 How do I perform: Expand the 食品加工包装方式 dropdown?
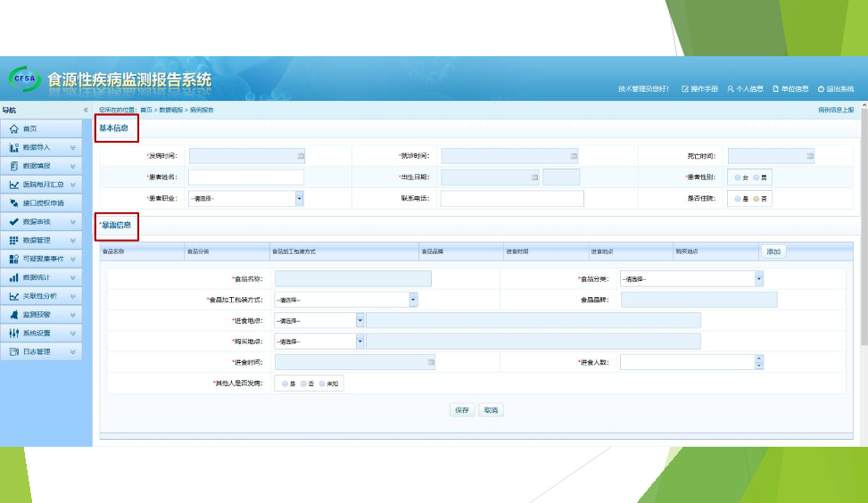[413, 301]
